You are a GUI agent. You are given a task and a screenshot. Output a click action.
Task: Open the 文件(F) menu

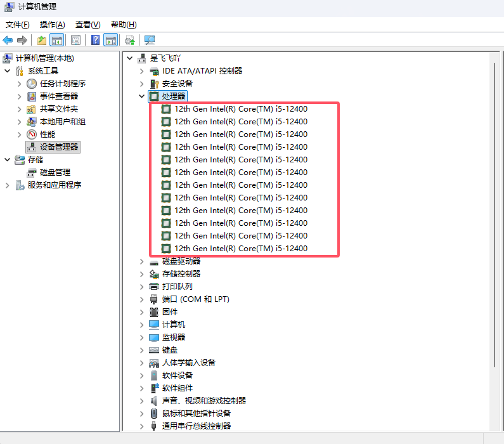pos(17,25)
